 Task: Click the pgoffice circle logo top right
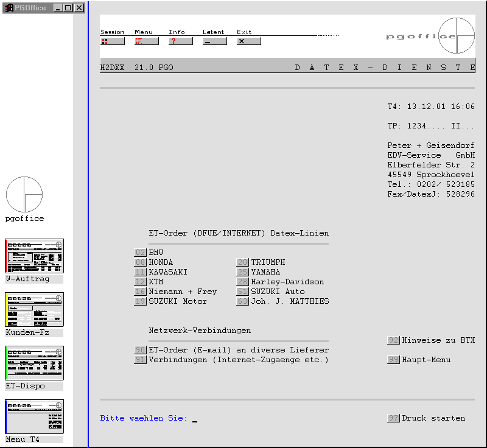(456, 36)
